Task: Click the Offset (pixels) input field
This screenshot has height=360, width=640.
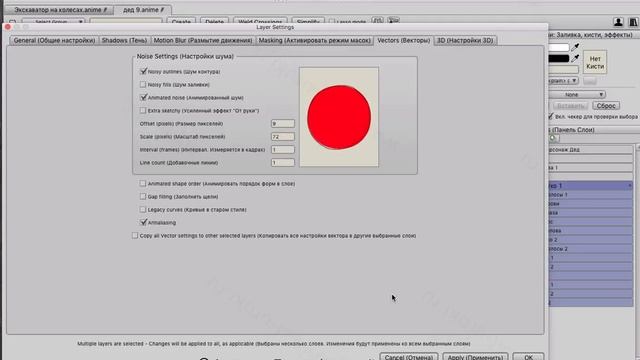Action: tap(282, 124)
